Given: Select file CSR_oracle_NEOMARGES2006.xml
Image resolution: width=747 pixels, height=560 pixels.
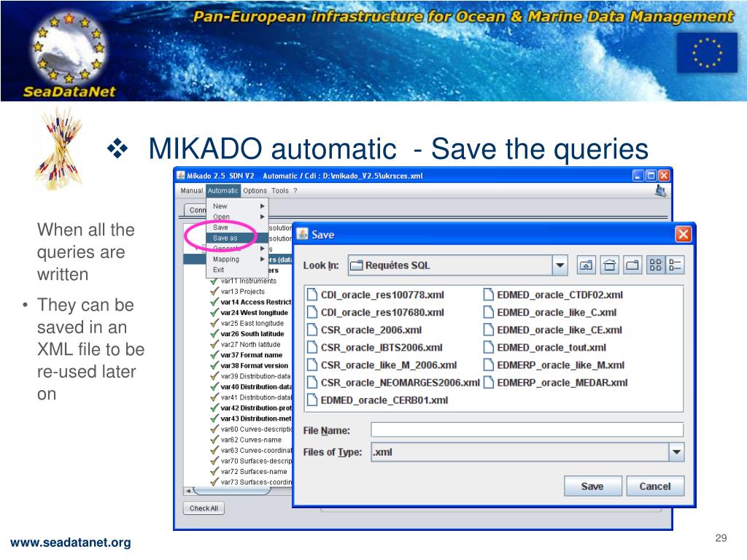Looking at the screenshot, I should point(393,382).
